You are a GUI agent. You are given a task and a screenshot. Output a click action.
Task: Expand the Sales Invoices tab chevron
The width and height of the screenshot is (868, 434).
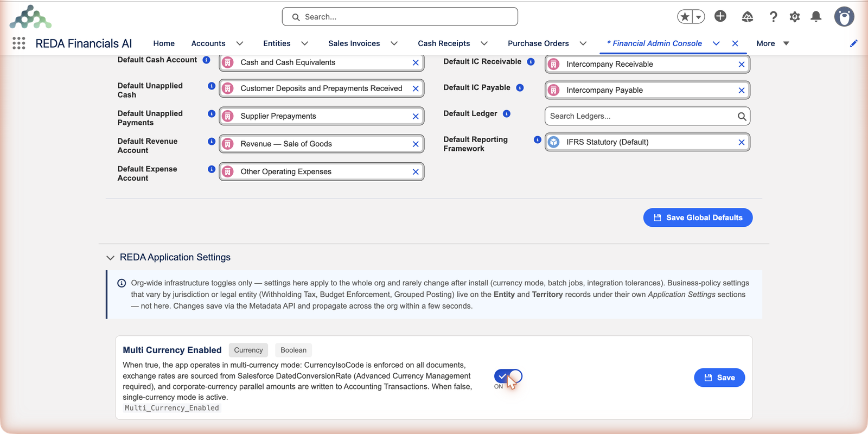394,43
